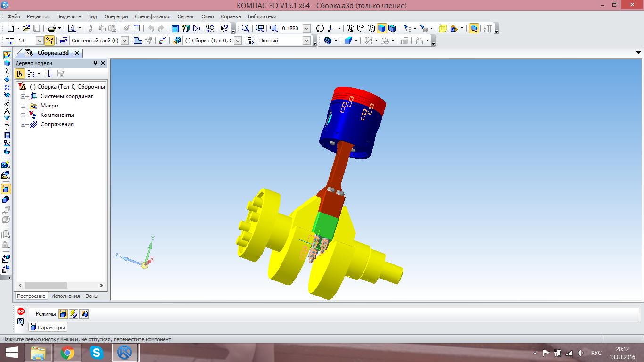
Task: Open the Системный слой layer dropdown
Action: tap(125, 41)
